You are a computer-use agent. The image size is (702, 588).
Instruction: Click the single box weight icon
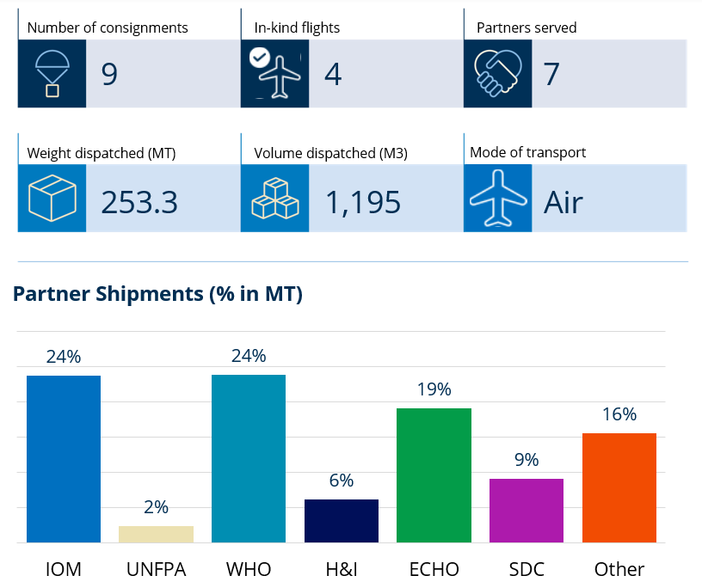52,199
